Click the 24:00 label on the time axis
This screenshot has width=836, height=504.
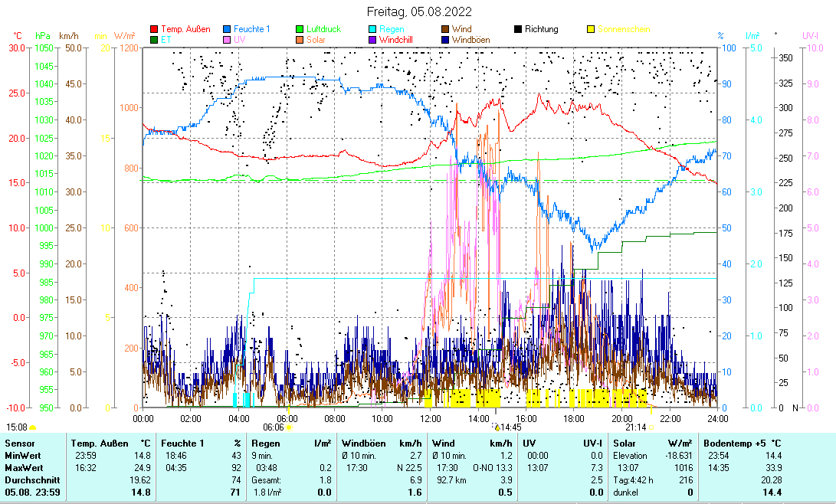point(718,419)
